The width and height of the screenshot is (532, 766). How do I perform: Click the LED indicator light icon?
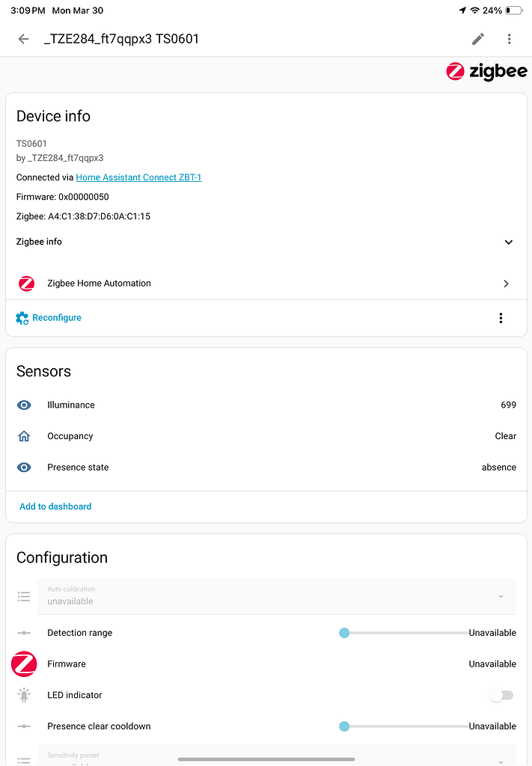coord(24,695)
